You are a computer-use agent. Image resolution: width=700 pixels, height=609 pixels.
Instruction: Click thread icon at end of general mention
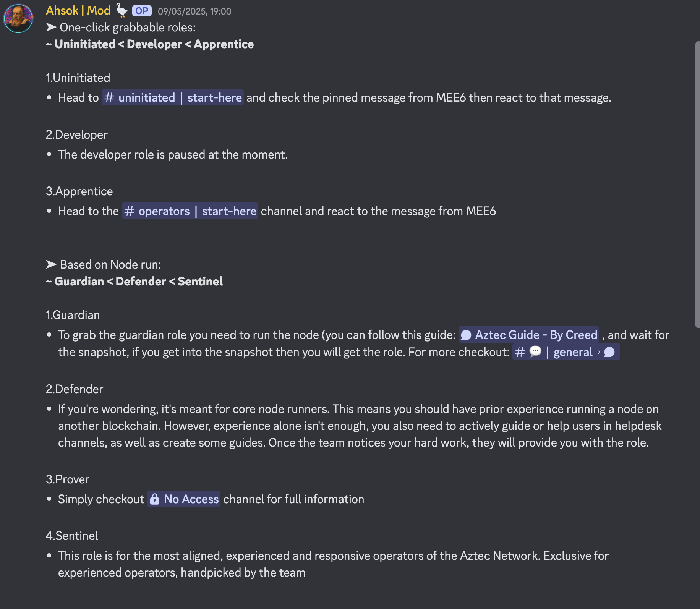pos(609,352)
